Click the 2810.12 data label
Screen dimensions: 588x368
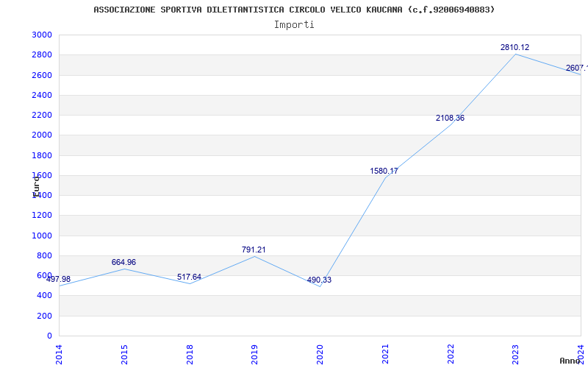click(x=514, y=48)
